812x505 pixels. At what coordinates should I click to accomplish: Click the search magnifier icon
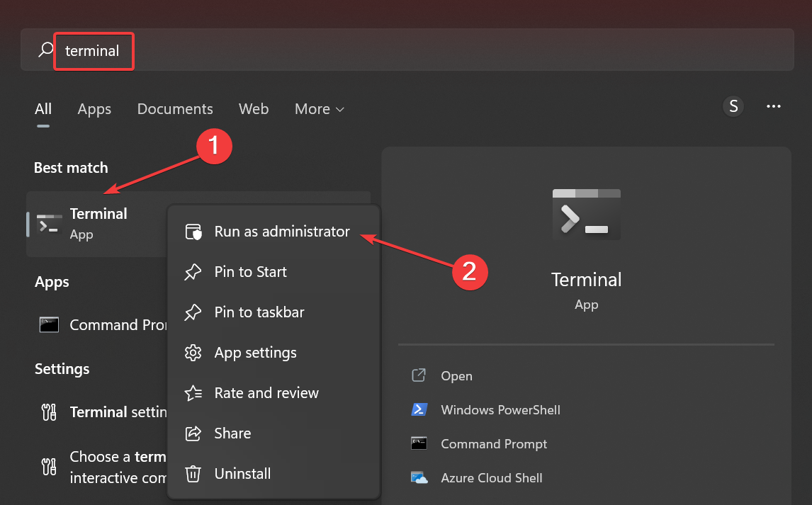(x=45, y=50)
